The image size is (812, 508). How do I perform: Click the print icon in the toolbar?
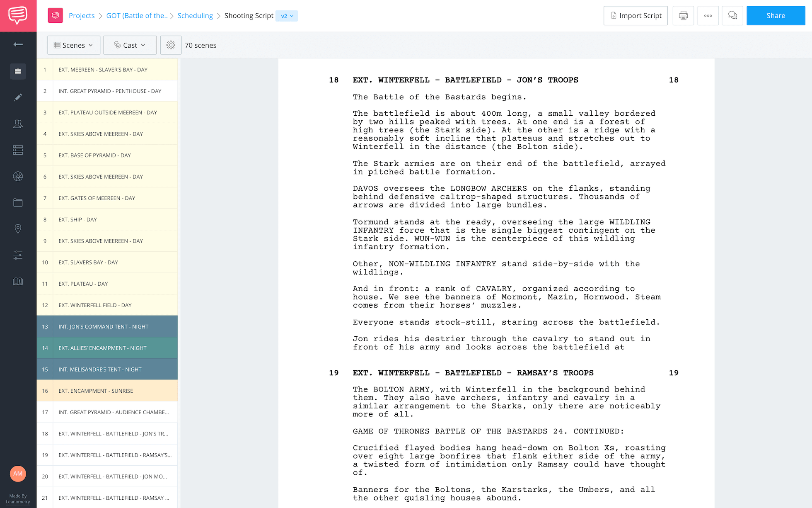click(683, 15)
